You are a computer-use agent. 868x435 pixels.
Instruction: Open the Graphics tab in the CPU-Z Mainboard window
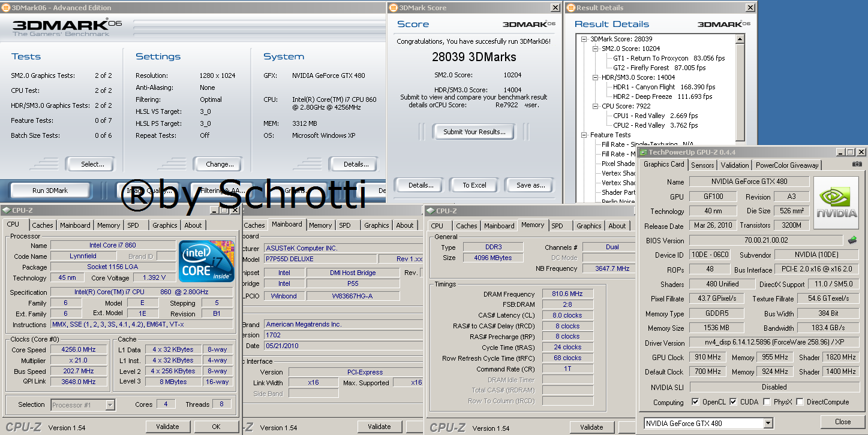pyautogui.click(x=377, y=225)
